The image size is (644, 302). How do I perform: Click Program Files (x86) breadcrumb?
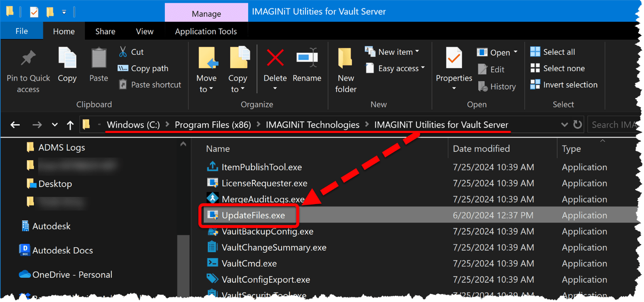[213, 125]
